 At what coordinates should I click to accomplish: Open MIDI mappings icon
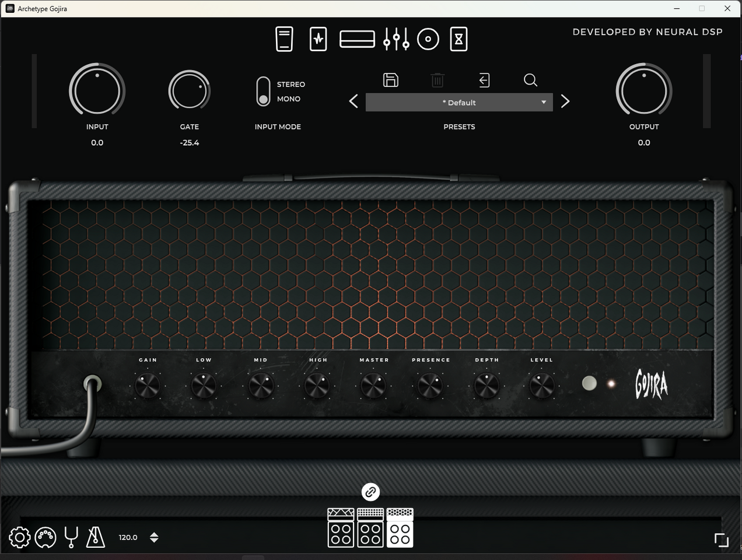coord(45,537)
